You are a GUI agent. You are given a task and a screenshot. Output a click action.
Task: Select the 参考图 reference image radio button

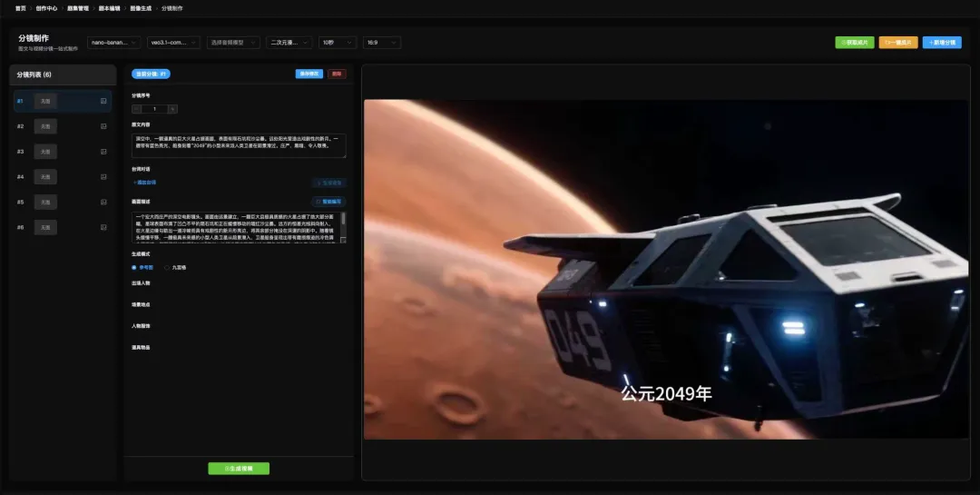click(142, 268)
